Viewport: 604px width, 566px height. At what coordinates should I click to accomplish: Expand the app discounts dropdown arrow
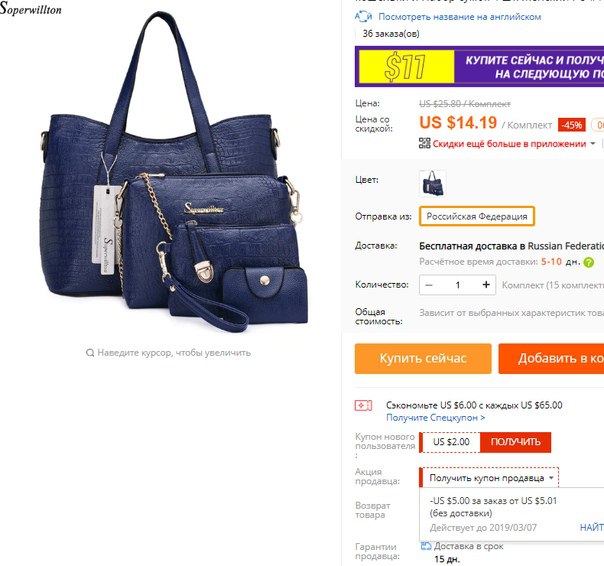tap(593, 144)
